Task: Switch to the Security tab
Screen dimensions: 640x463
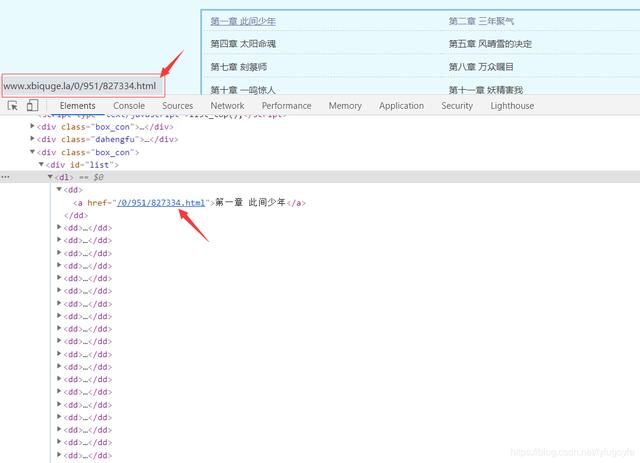Action: (x=457, y=106)
